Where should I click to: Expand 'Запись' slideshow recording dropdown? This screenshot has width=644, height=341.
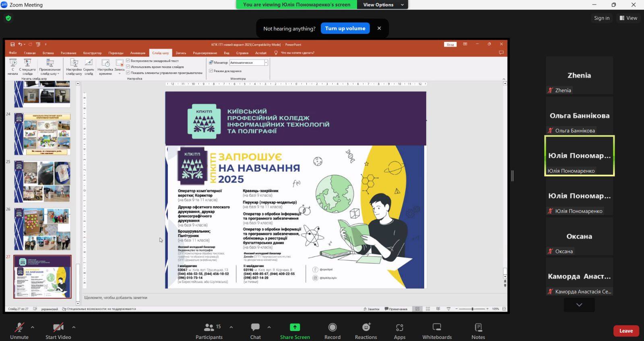(119, 67)
